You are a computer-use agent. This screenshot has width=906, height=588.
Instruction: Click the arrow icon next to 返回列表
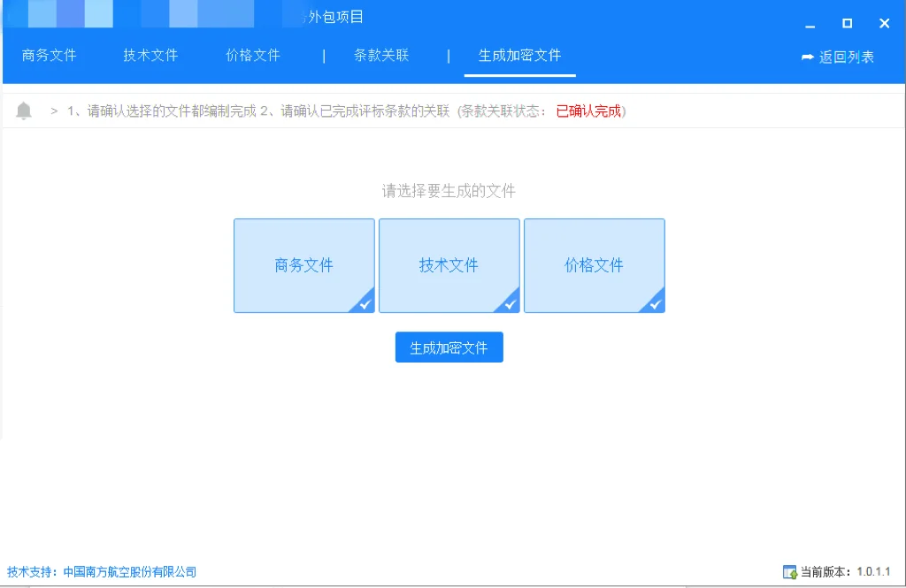click(x=806, y=55)
